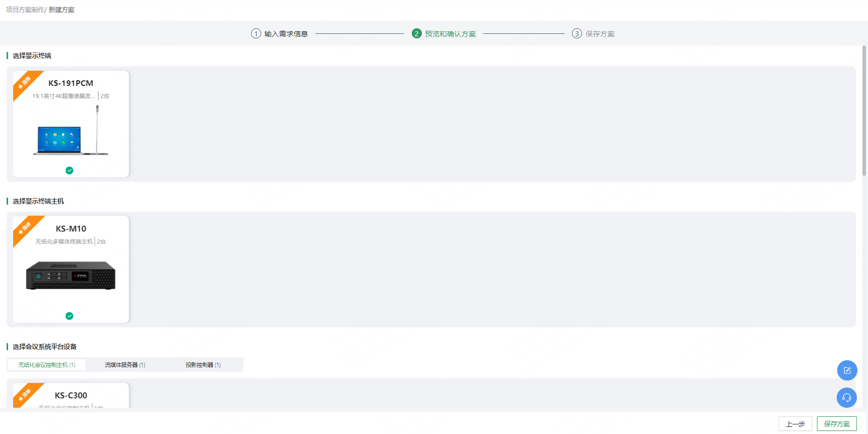Go to 项目方案制作 breadcrumb link
Viewport: 868px width, 434px height.
25,10
